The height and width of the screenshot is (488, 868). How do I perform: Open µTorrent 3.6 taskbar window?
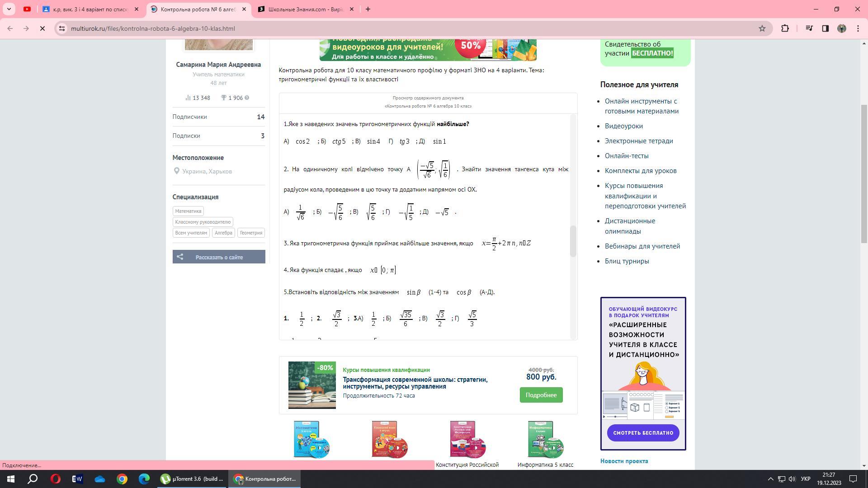(192, 479)
